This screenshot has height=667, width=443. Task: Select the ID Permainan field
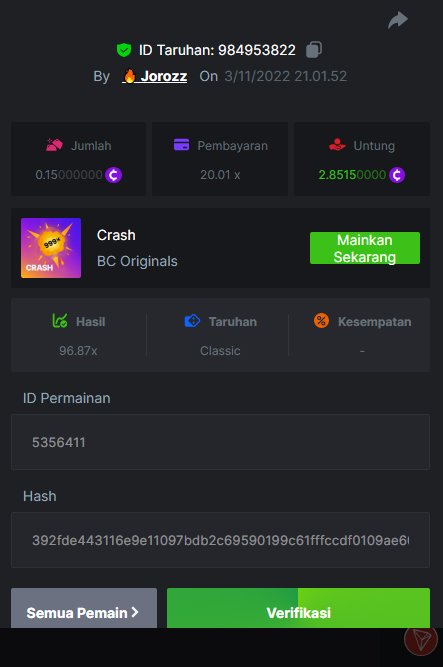(x=220, y=442)
